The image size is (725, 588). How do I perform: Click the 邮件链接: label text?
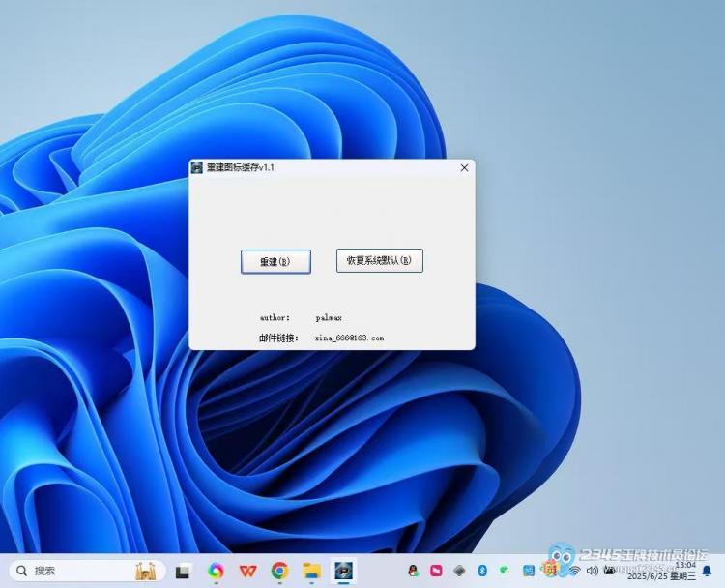pos(278,338)
